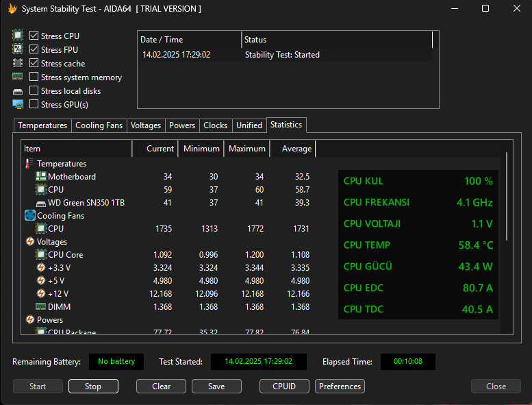The height and width of the screenshot is (405, 532).
Task: Click the Voltages lightning icon
Action: 30,241
